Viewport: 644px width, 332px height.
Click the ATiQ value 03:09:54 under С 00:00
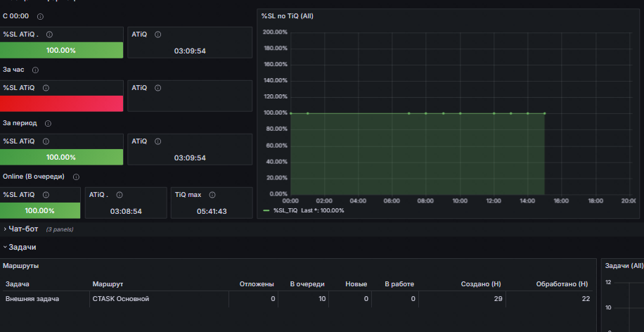pos(190,51)
